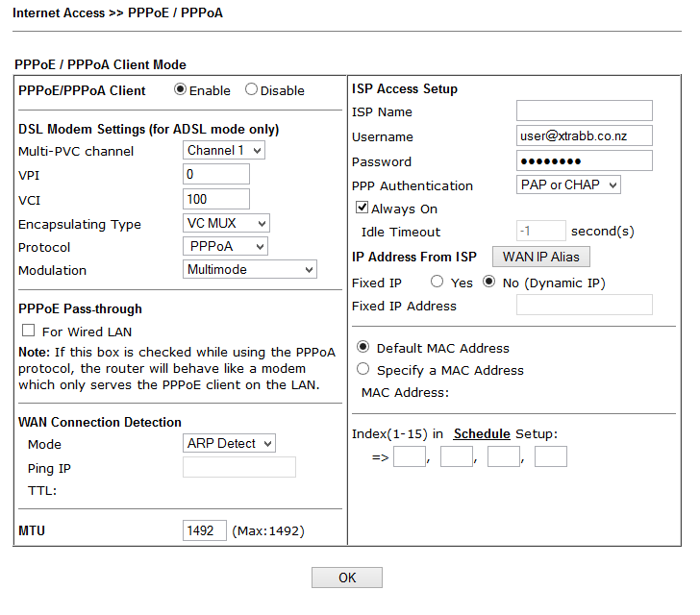Click the ISP Name field
700x615 pixels.
pyautogui.click(x=585, y=111)
